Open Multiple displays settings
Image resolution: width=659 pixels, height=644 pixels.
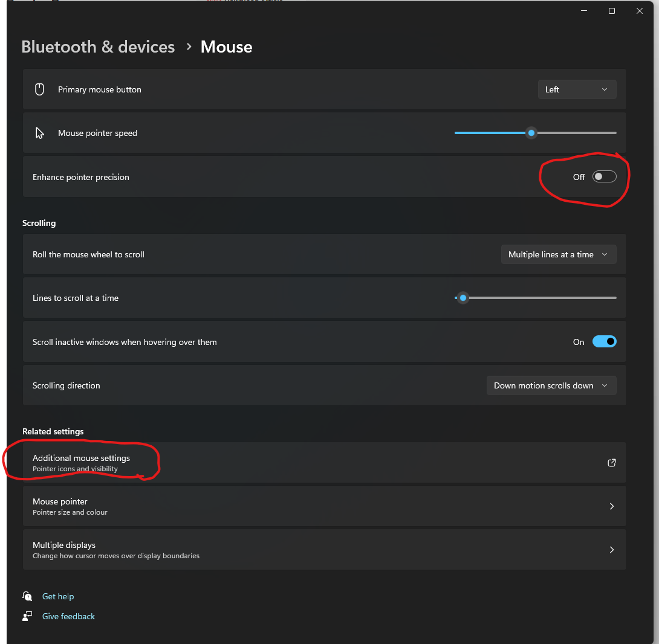[x=324, y=550]
